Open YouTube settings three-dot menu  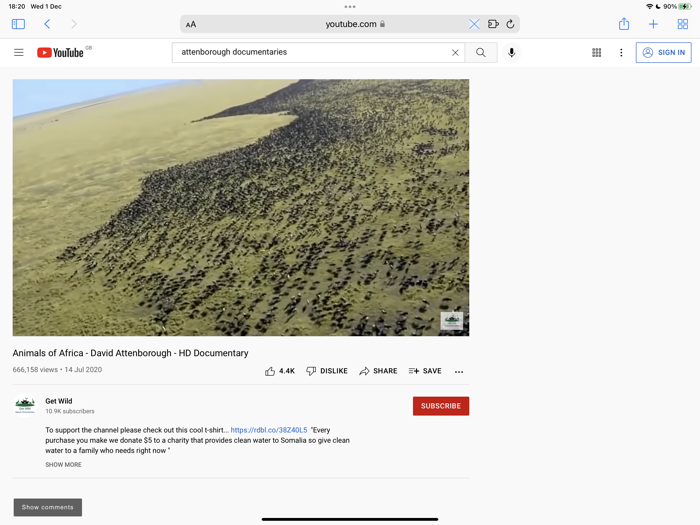621,53
